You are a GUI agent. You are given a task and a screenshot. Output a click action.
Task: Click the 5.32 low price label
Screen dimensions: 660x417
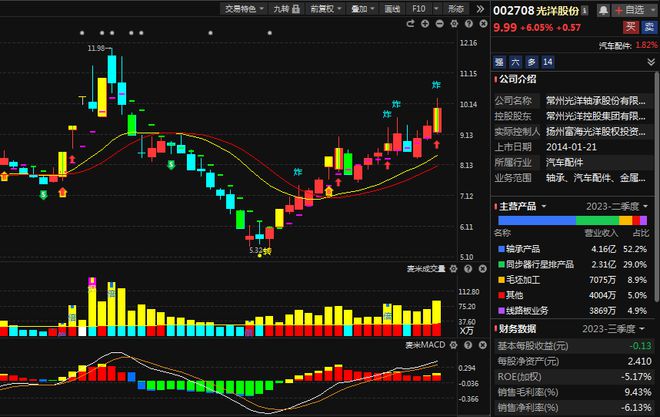pyautogui.click(x=255, y=250)
